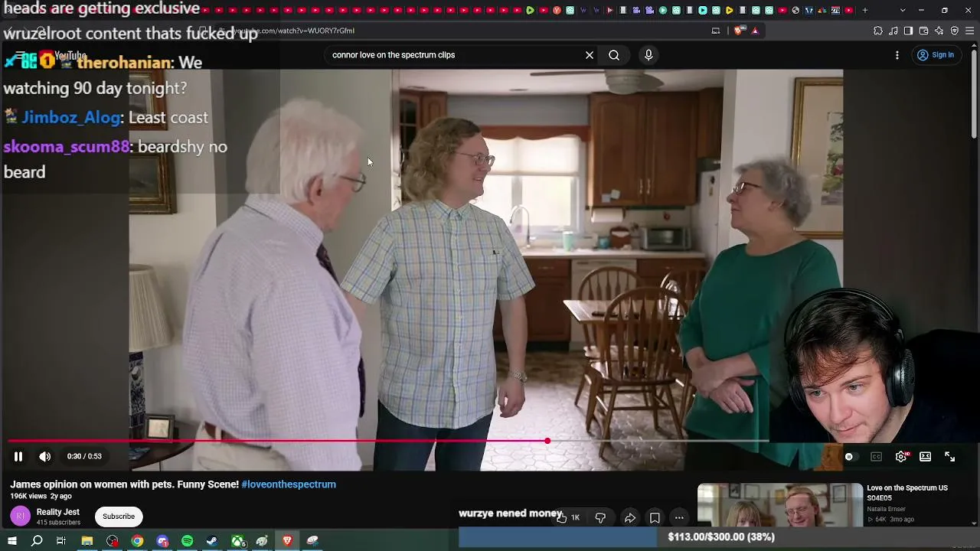The height and width of the screenshot is (551, 980).
Task: Click the install app icon in address bar
Action: pyautogui.click(x=716, y=31)
